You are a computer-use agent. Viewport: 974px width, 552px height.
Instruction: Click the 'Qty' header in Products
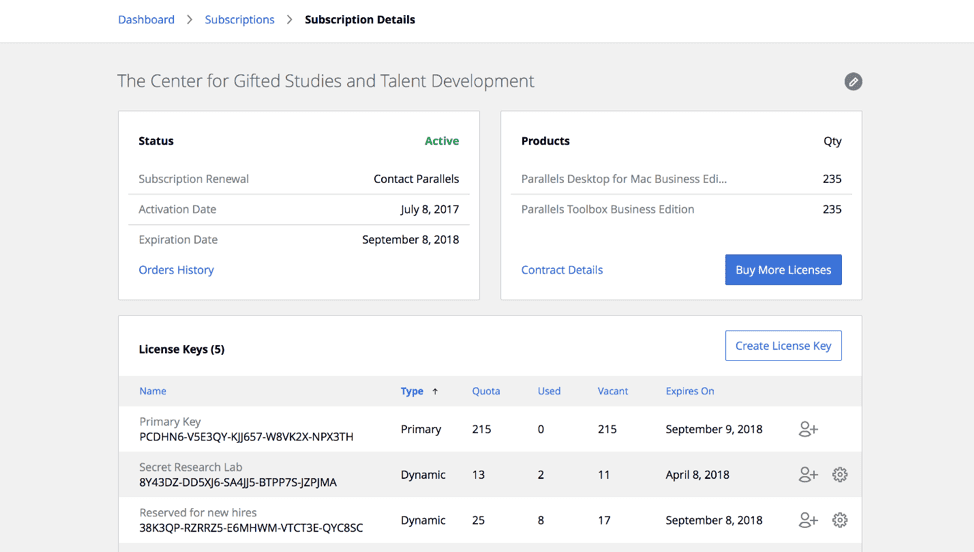tap(832, 141)
